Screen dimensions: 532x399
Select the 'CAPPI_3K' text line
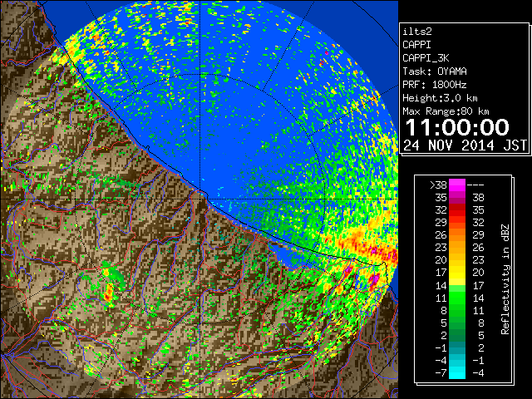[x=426, y=58]
